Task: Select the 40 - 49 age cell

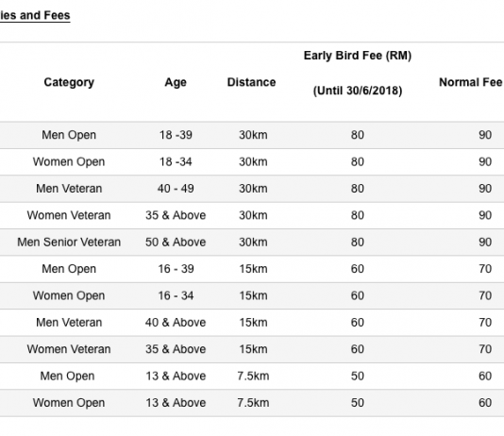Action: pyautogui.click(x=176, y=189)
